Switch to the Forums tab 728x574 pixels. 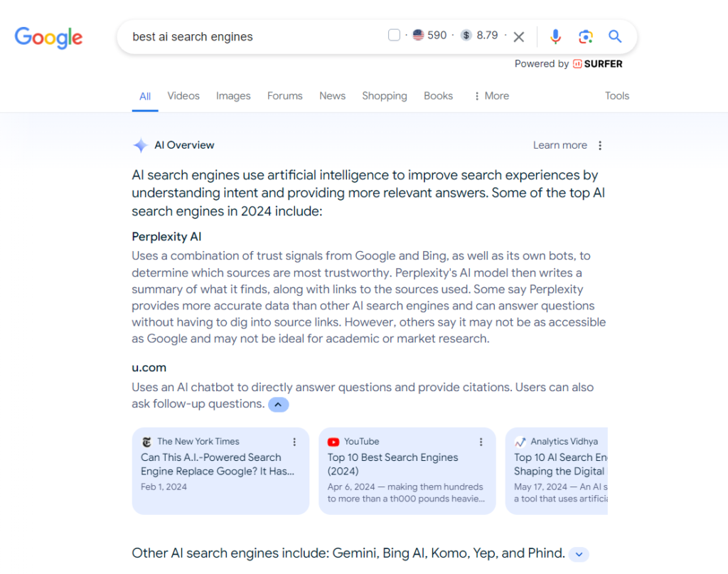[x=284, y=96]
